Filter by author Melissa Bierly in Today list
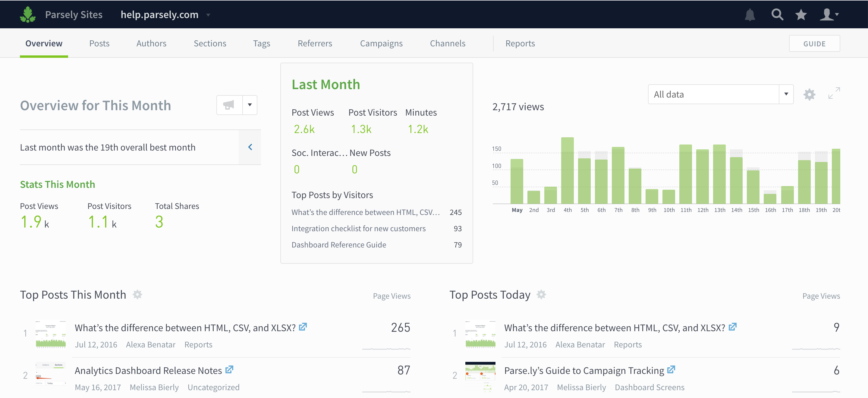This screenshot has width=868, height=398. tap(581, 387)
